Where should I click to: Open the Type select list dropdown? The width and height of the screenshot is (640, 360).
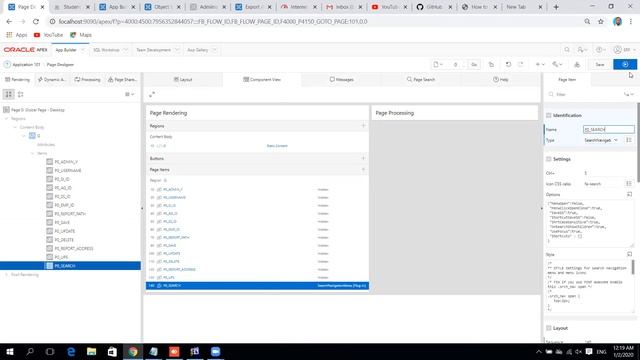click(x=601, y=140)
